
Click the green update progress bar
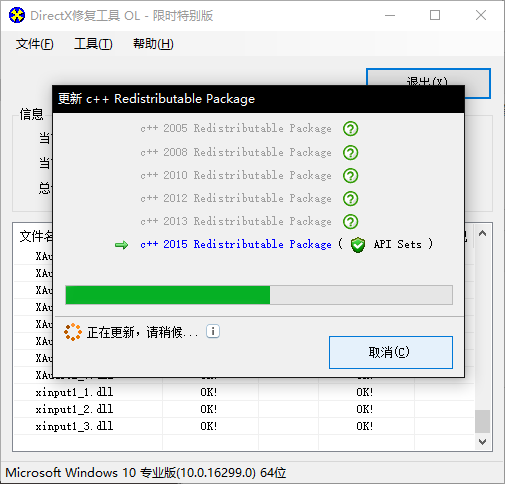pos(259,295)
